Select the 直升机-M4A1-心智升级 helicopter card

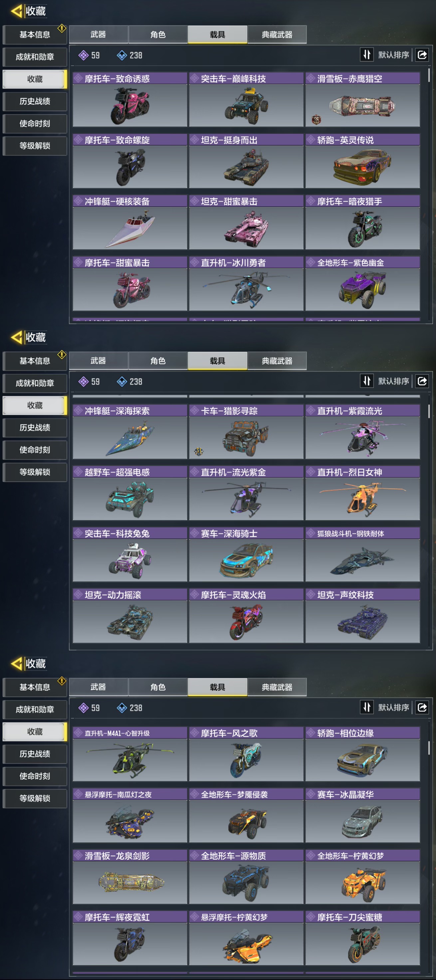[130, 754]
